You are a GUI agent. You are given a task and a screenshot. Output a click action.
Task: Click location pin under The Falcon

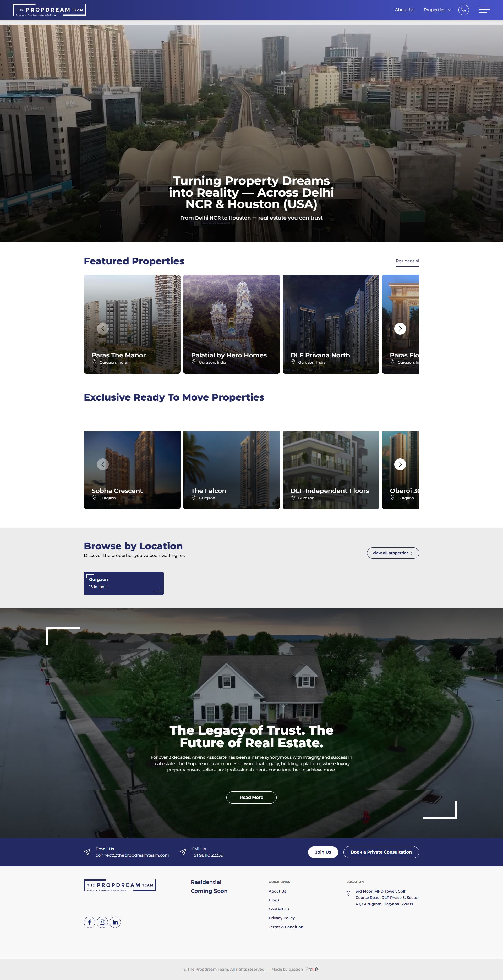tap(194, 498)
